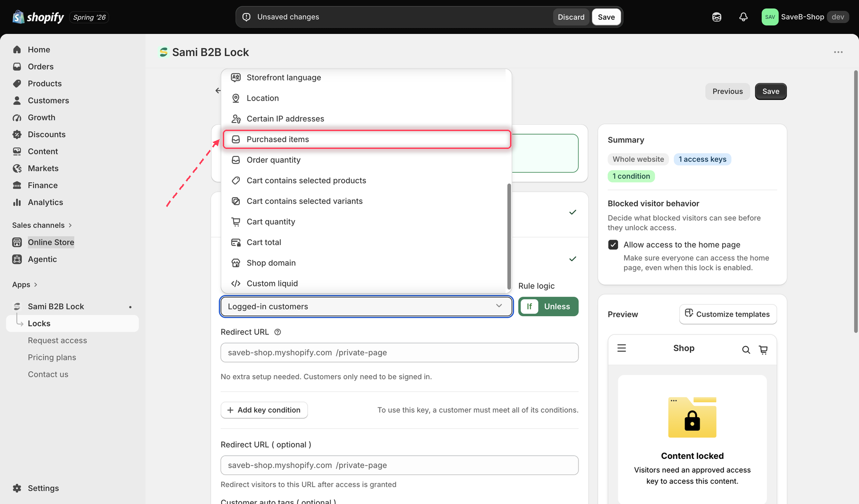The width and height of the screenshot is (859, 504).
Task: Switch rule logic to Unless
Action: [x=557, y=307]
